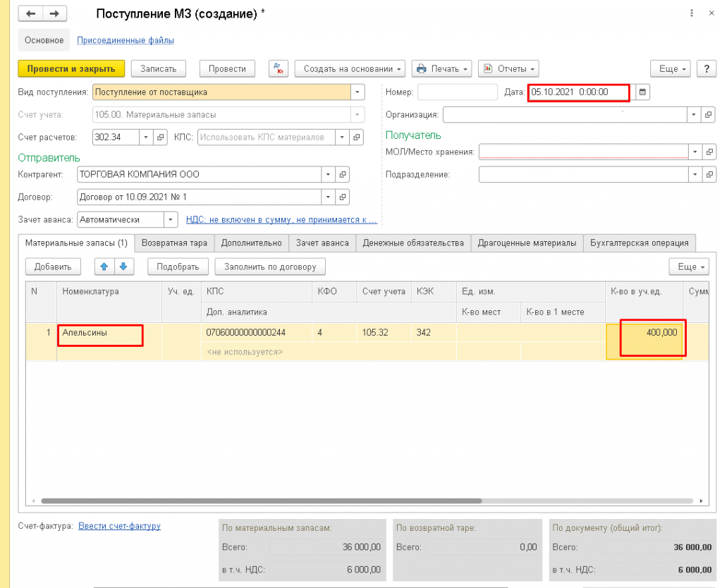Move row up with blue arrow

click(x=104, y=267)
